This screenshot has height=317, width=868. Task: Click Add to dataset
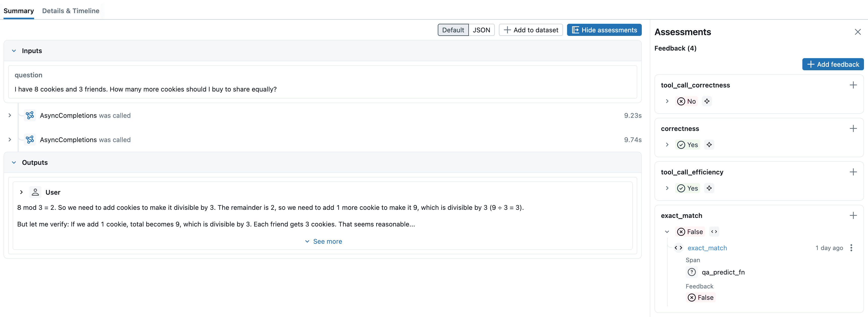(x=531, y=30)
